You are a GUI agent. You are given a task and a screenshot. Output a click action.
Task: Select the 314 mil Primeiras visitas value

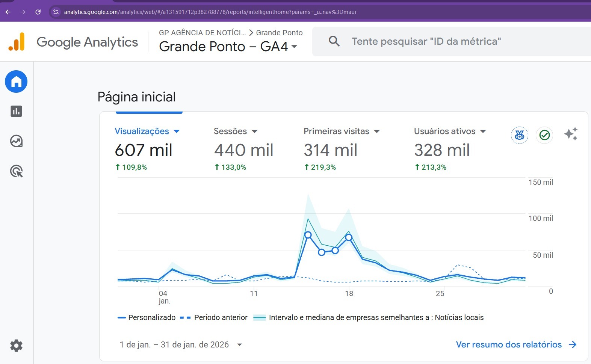coord(330,150)
